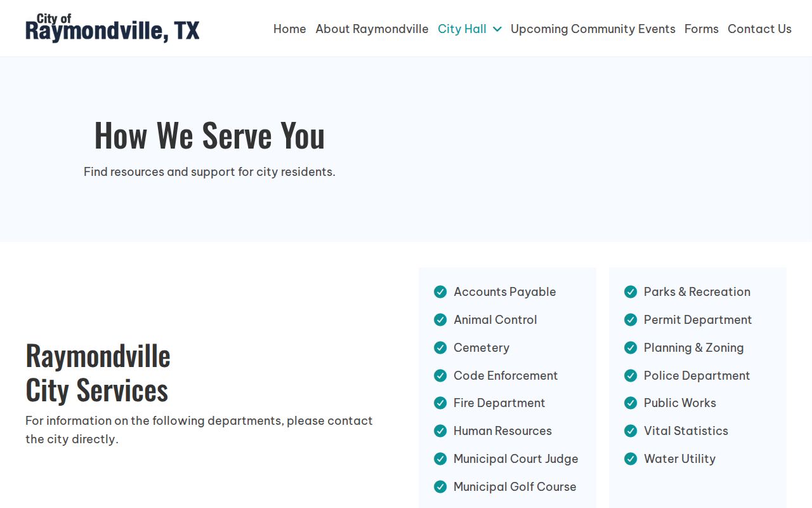This screenshot has width=812, height=508.
Task: Select the Animal Control text
Action: click(x=495, y=319)
